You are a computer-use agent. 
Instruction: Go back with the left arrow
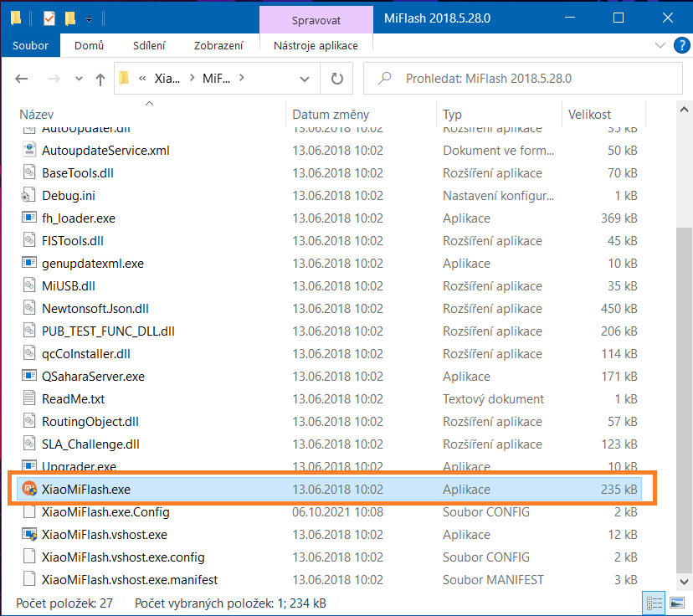click(x=21, y=79)
